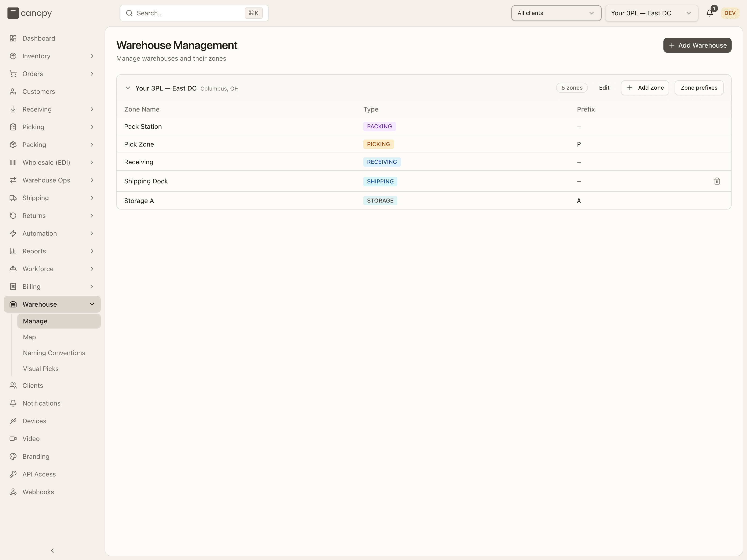Image resolution: width=747 pixels, height=560 pixels.
Task: Delete the Shipping Dock zone with trash icon
Action: (x=717, y=181)
